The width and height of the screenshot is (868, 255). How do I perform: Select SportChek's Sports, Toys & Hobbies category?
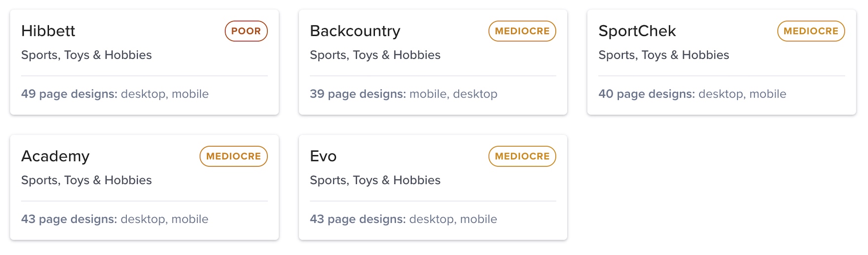[x=663, y=55]
